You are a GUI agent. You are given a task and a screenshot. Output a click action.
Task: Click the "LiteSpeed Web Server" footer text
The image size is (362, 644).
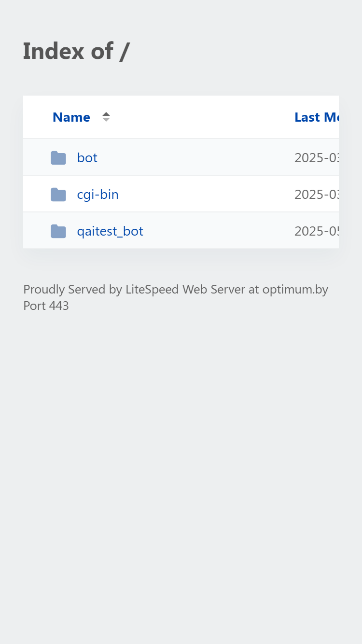pyautogui.click(x=185, y=290)
